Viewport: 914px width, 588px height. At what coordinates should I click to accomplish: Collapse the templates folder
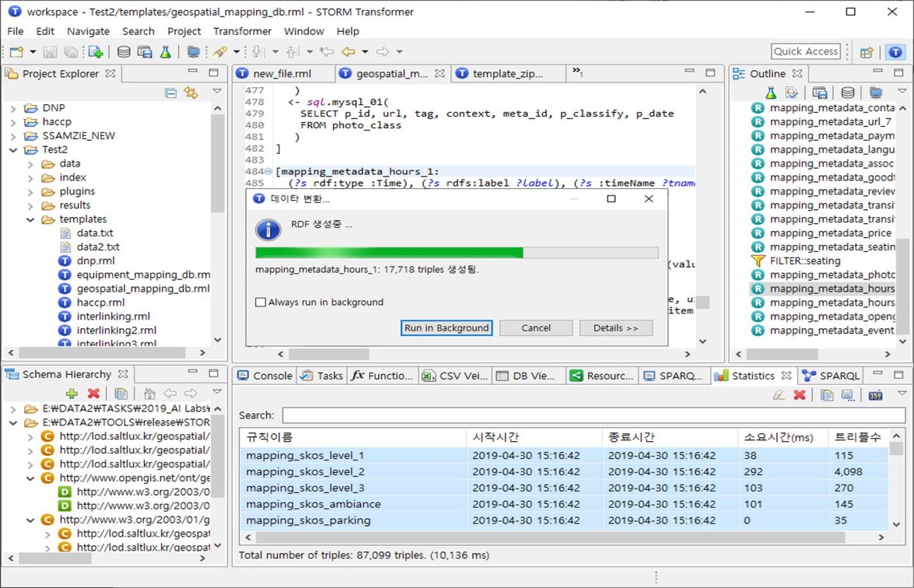(x=30, y=219)
